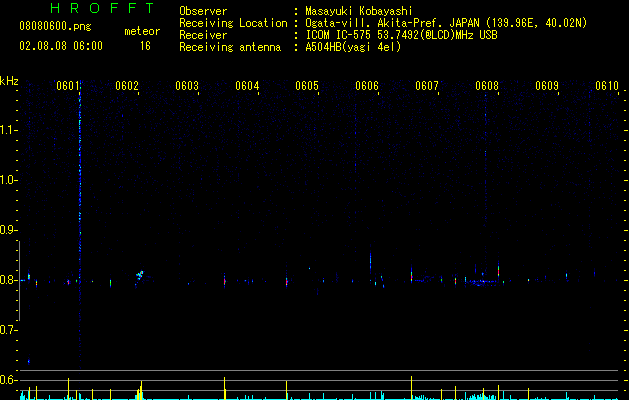
Task: Click the 'meteor' count label
Action: point(142,31)
